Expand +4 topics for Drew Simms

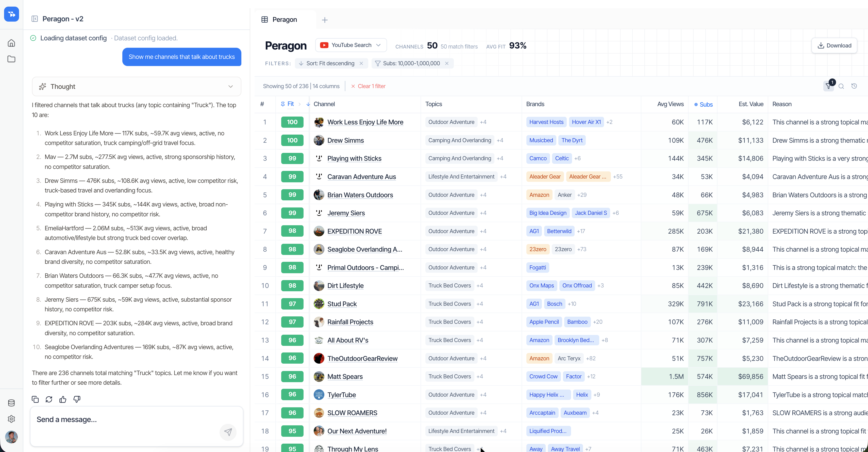(500, 140)
